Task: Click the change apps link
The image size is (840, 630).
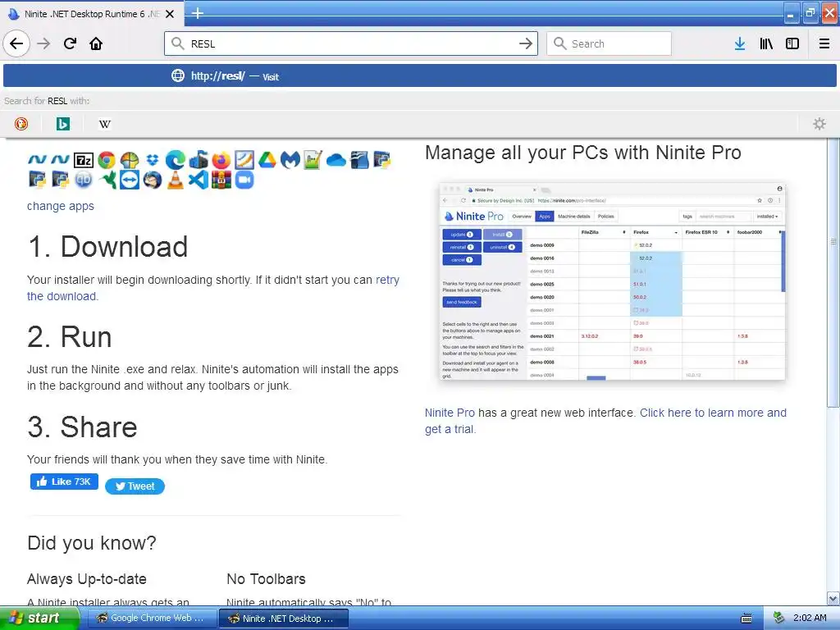Action: tap(61, 206)
